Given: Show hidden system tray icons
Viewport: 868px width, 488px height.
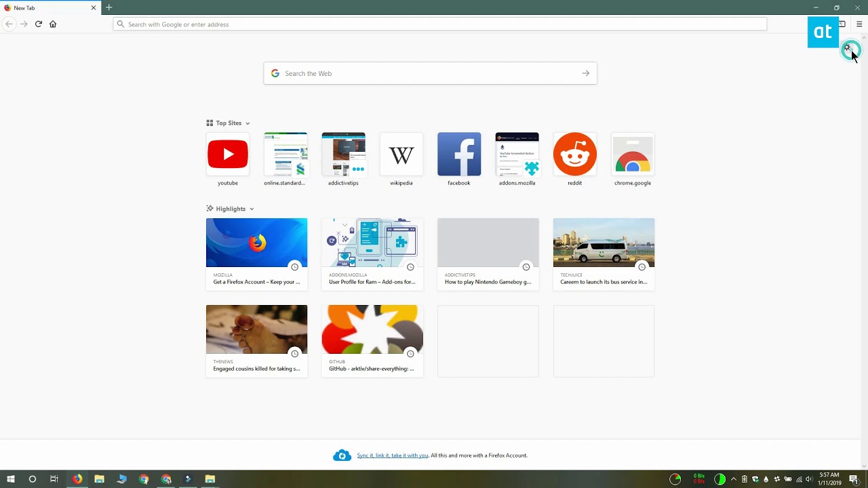Looking at the screenshot, I should coord(733,479).
